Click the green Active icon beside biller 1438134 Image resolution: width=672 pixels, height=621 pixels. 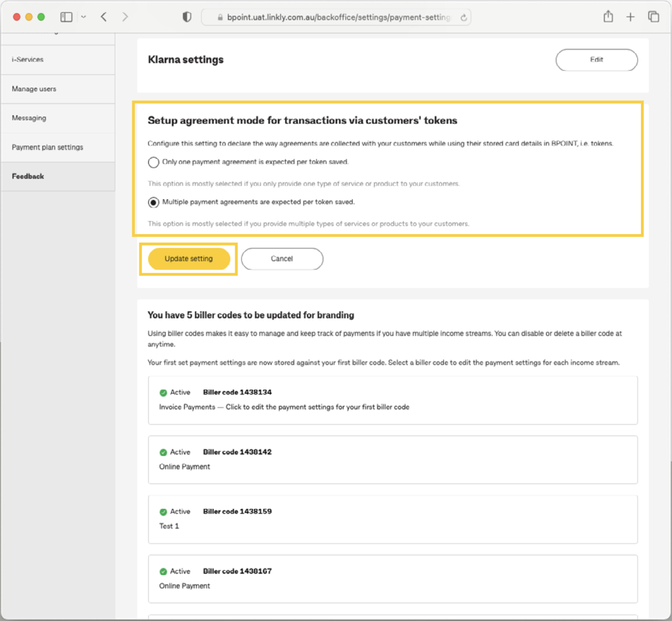(x=163, y=392)
